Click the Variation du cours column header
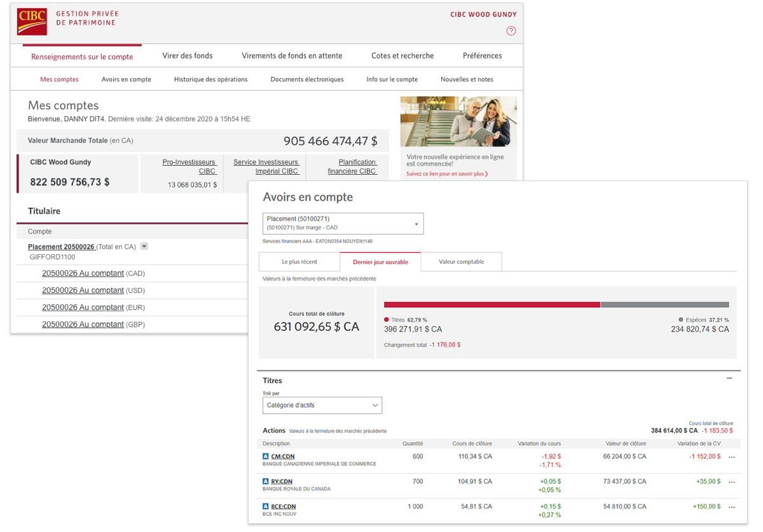Screen dimensions: 763x532 pos(540,444)
